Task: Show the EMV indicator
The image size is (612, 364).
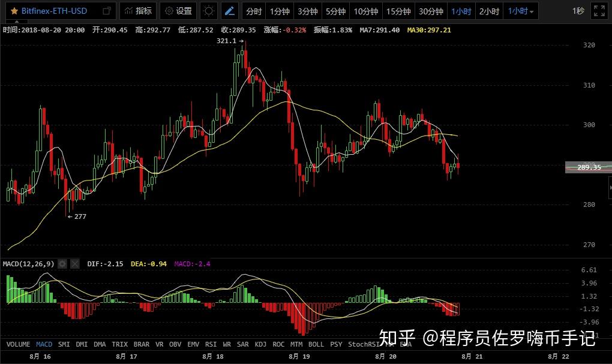Action: (193, 344)
